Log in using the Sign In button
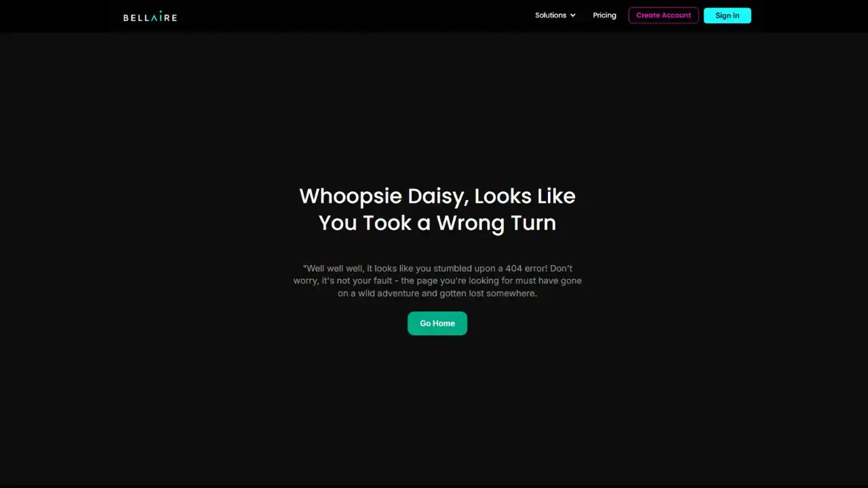This screenshot has height=488, width=868. tap(727, 16)
